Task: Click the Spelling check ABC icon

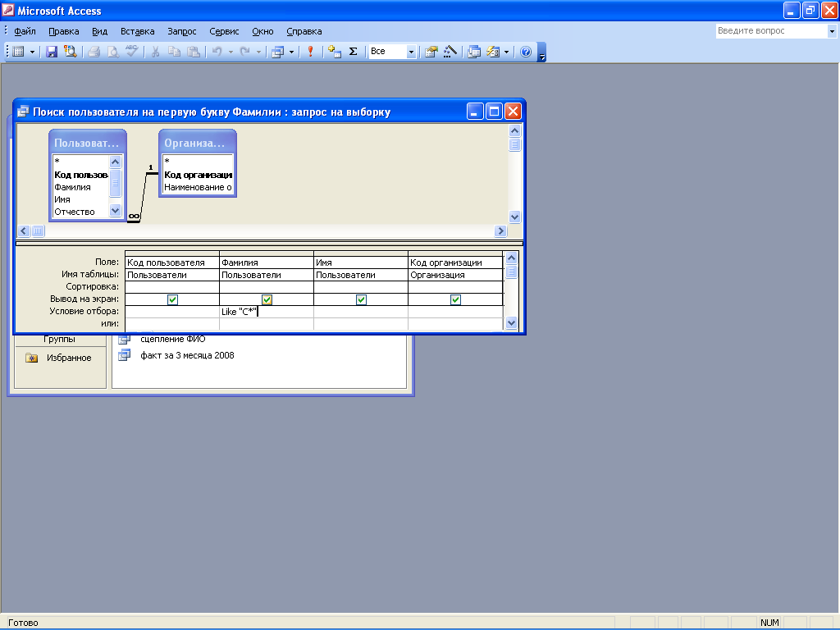Action: click(132, 52)
